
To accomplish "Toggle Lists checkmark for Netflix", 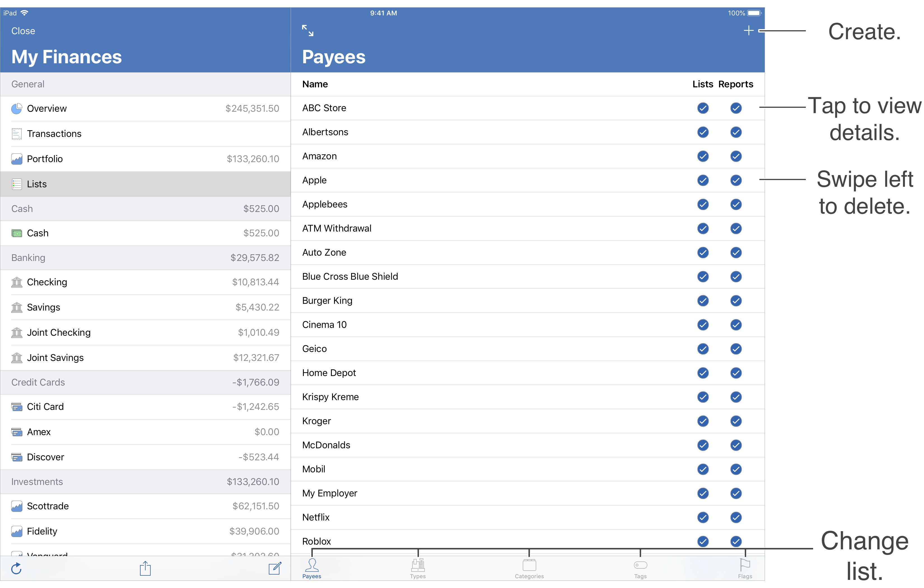I will pos(703,517).
